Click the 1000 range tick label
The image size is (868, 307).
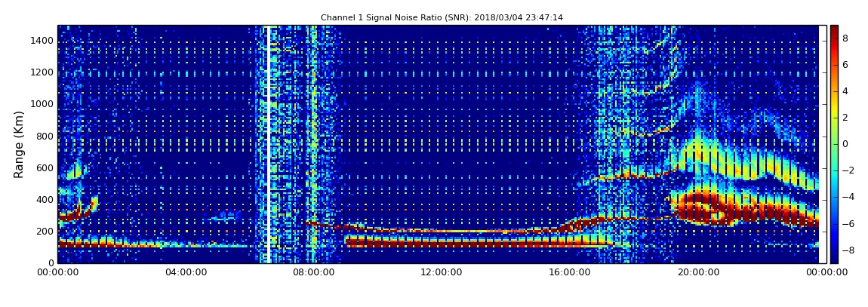tap(42, 104)
